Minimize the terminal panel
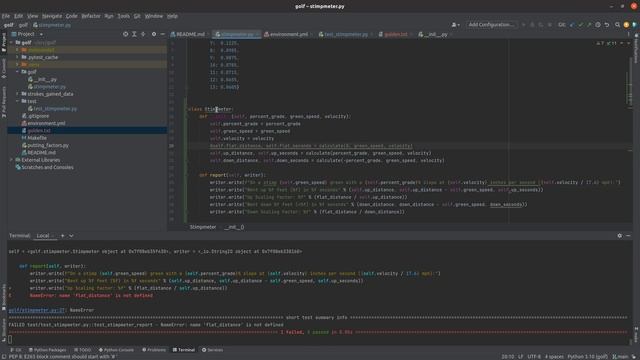The width and height of the screenshot is (640, 360). click(628, 236)
